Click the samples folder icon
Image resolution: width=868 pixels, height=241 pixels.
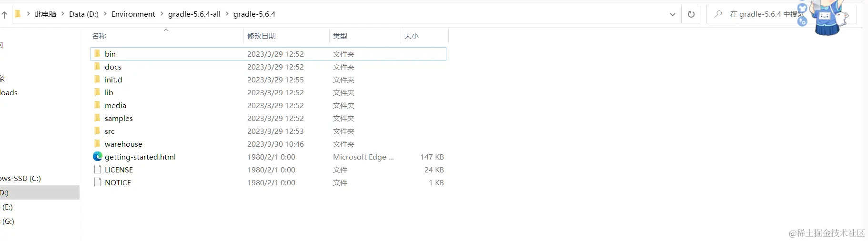[97, 118]
